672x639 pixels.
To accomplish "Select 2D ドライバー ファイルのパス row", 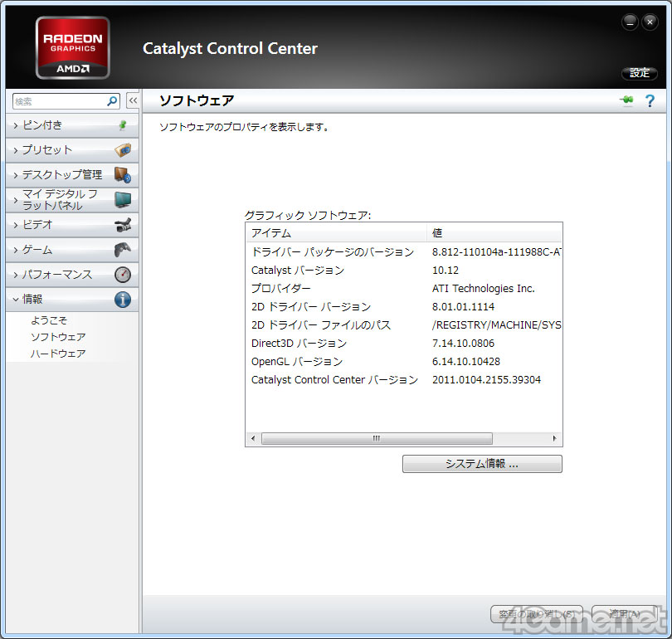I will (x=404, y=325).
